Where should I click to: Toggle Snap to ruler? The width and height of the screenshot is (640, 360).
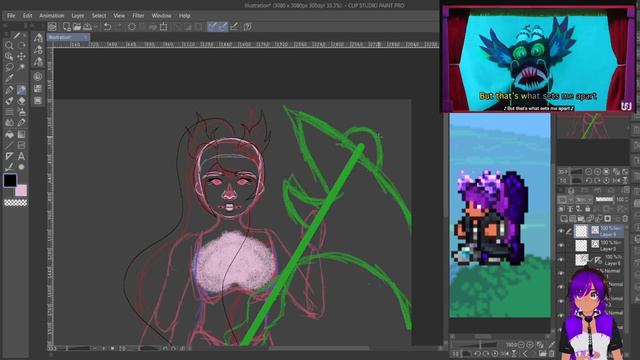[x=212, y=27]
